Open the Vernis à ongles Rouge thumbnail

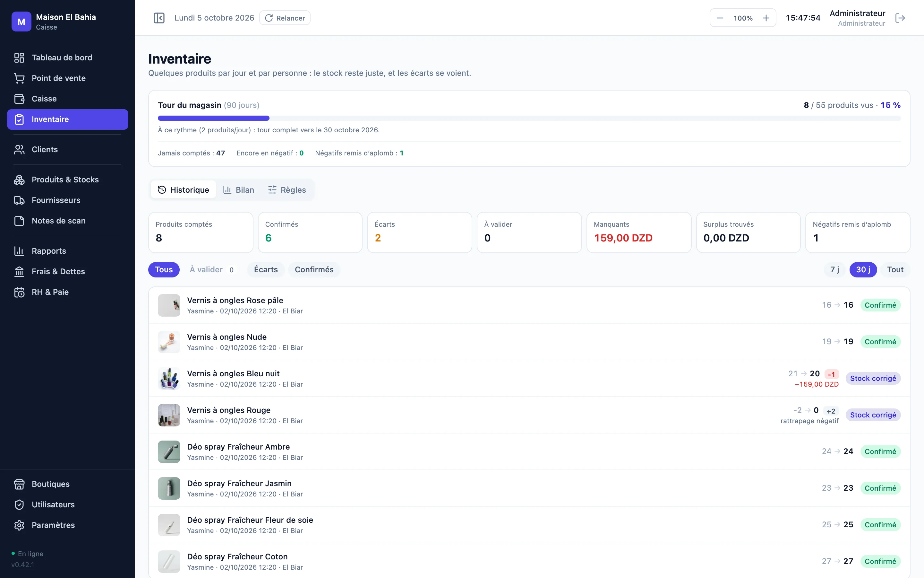(169, 415)
